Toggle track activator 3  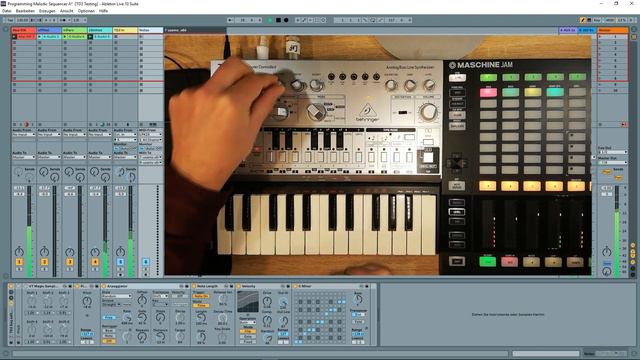(x=69, y=262)
